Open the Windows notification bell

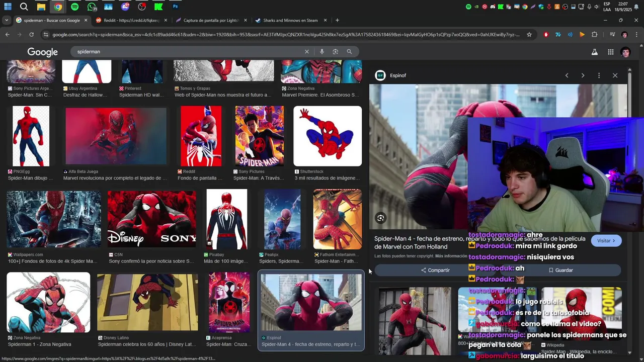click(635, 7)
